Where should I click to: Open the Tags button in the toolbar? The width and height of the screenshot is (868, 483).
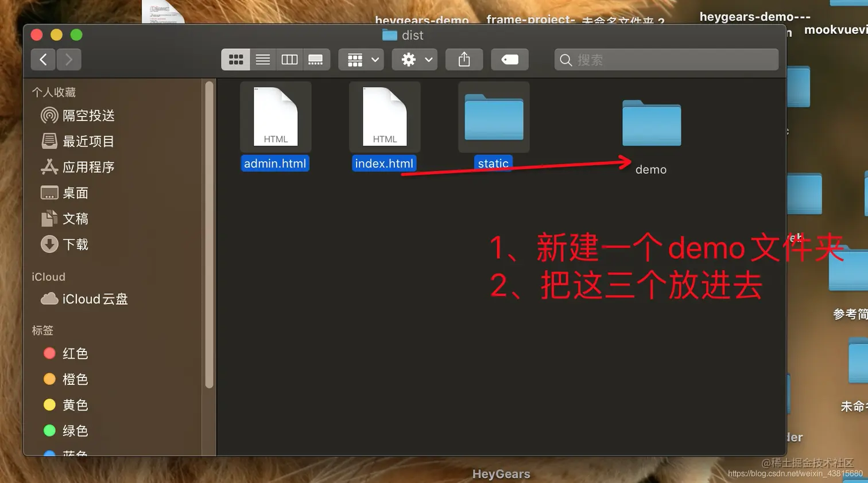pos(510,59)
